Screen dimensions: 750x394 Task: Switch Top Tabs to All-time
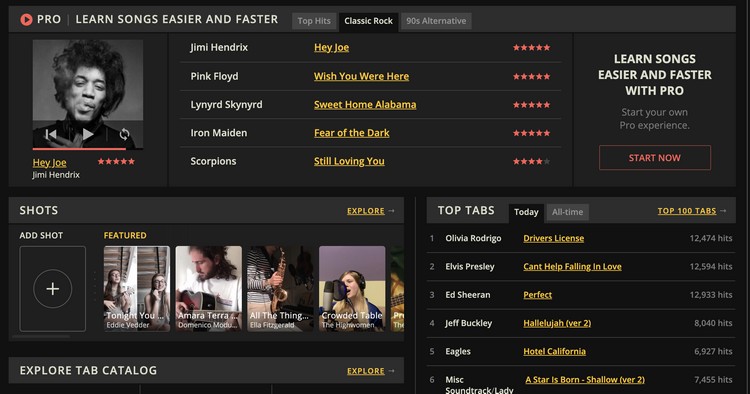pos(568,212)
